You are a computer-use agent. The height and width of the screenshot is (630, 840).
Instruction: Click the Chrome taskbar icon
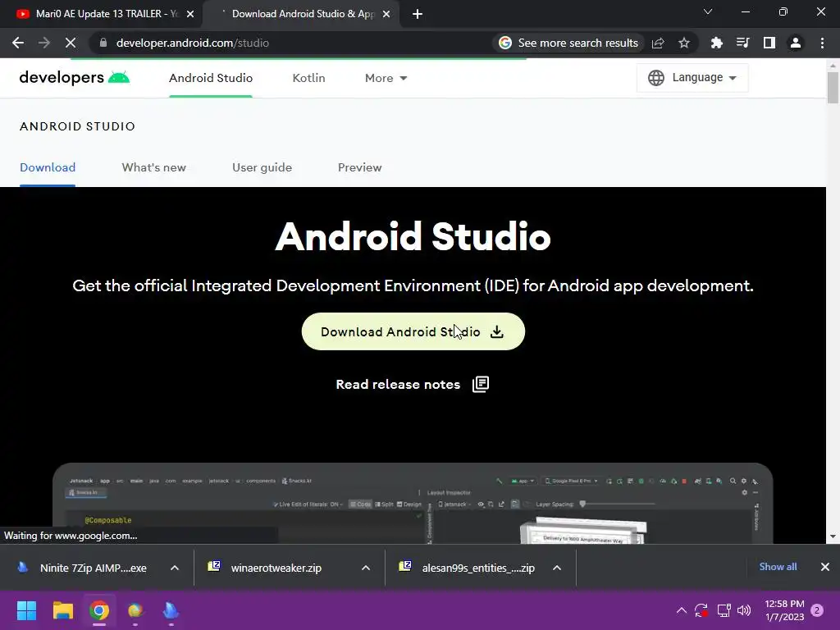[x=99, y=610]
